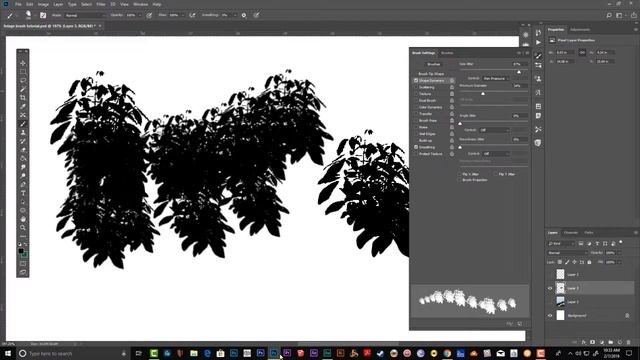Click the create new layer icon

coord(620,342)
